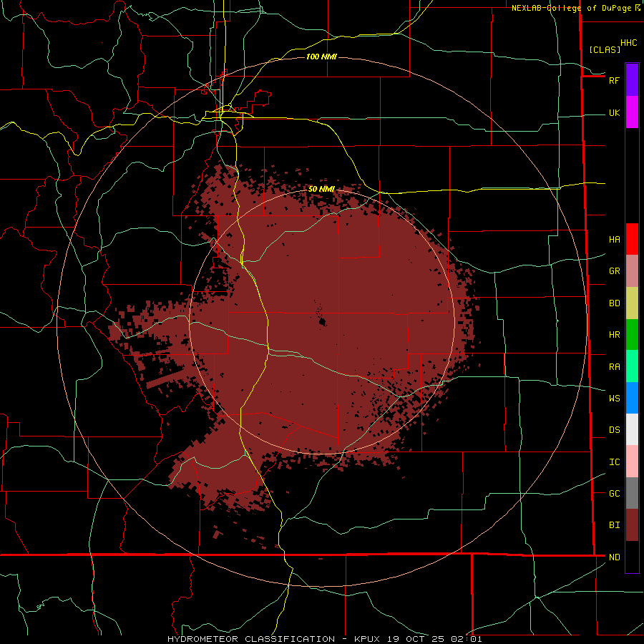Click the magenta UK color swatch
The width and height of the screenshot is (644, 644).
tap(632, 112)
